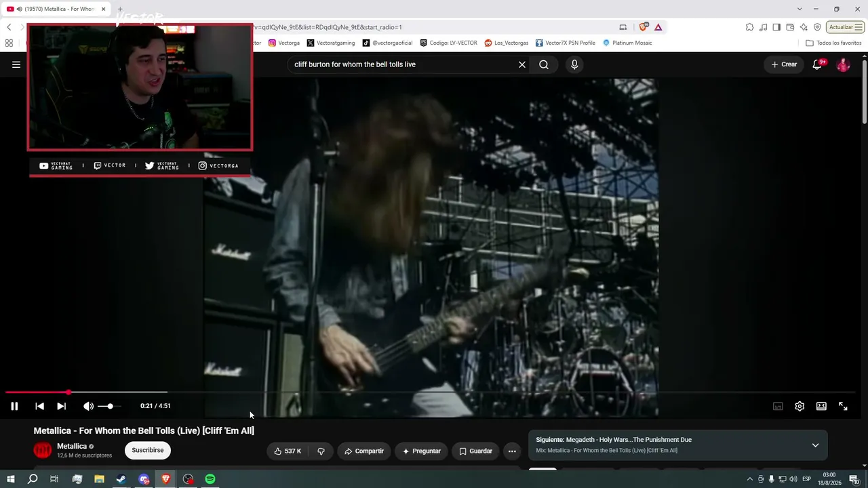Open the Los_Vectorgas bookmark
Screen dimensions: 868x488
pos(507,43)
